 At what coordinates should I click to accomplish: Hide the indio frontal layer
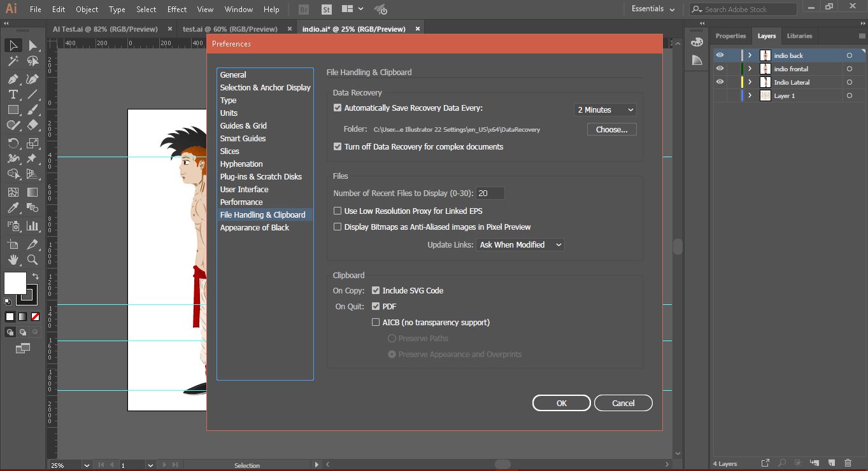pos(720,69)
